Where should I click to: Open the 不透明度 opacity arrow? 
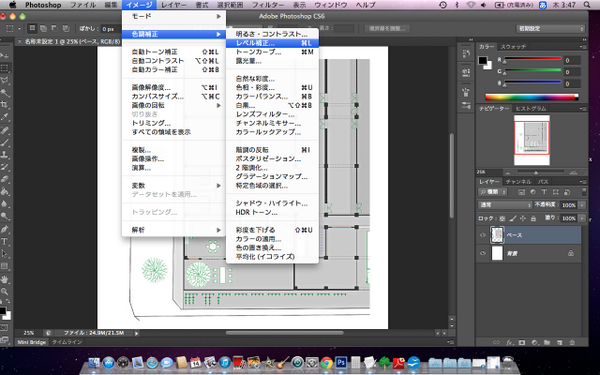coord(582,205)
